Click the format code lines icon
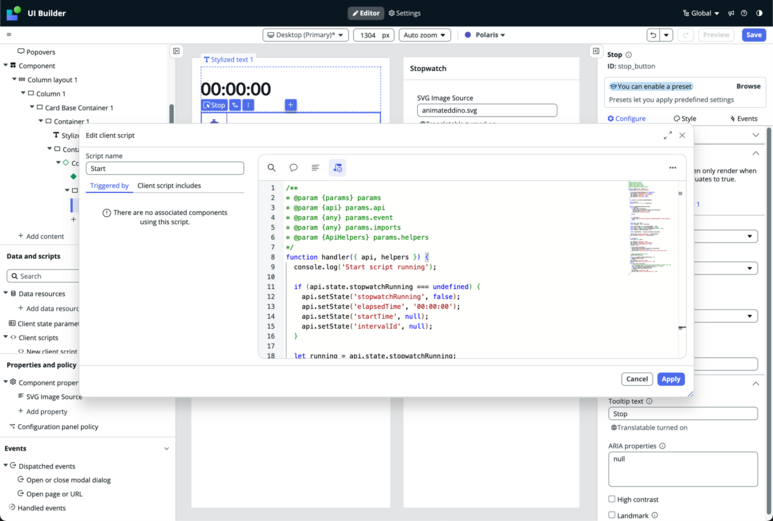Viewport: 773px width, 521px height. [316, 168]
